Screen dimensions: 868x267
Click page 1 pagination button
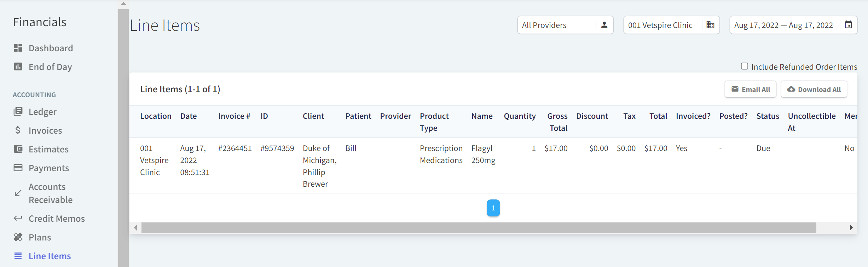pyautogui.click(x=493, y=208)
